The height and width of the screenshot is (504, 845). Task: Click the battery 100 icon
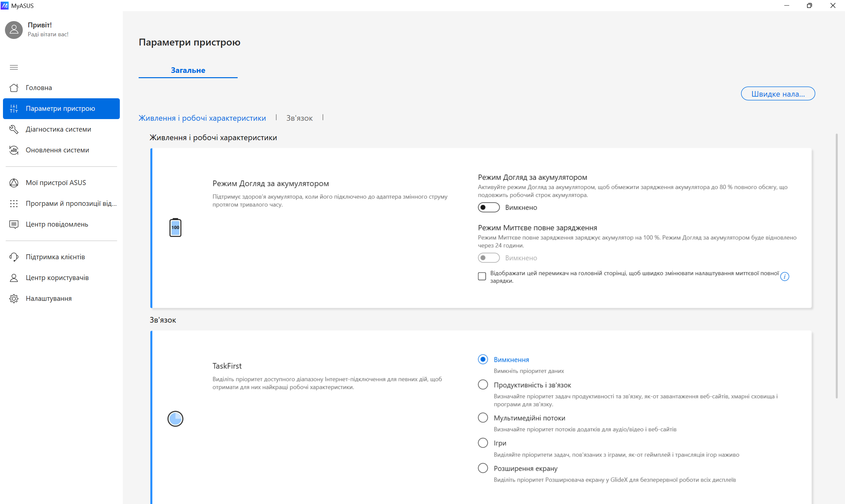click(175, 228)
